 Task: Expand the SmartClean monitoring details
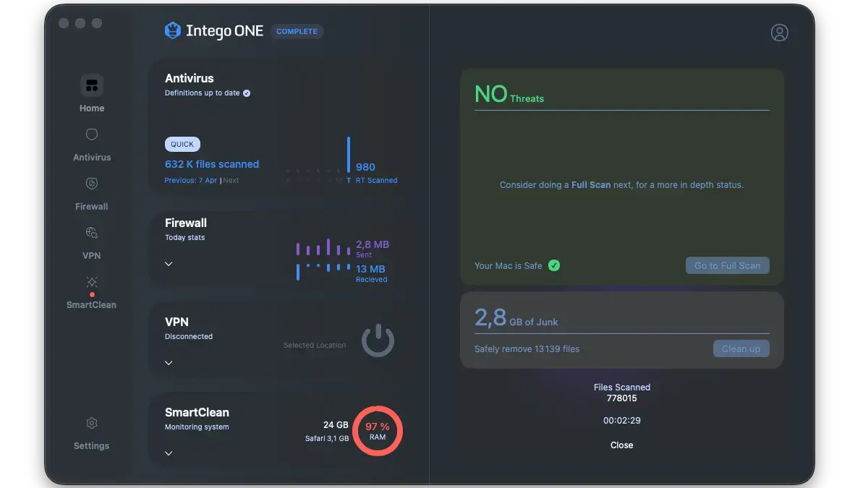pos(168,453)
